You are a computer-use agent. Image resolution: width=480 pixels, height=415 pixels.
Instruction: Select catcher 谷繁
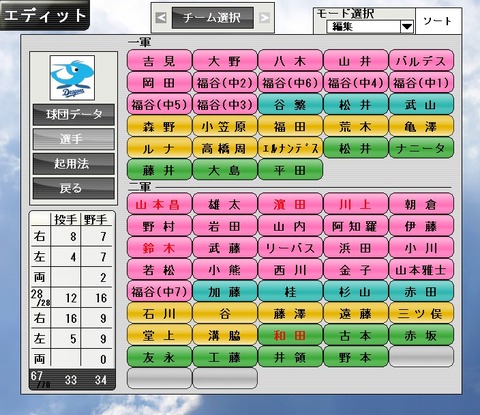pos(290,104)
